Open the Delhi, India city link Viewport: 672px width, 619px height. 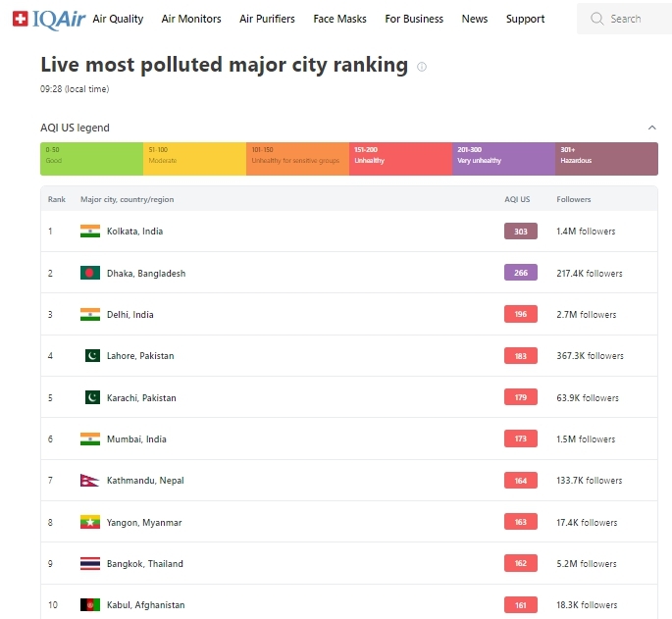pos(129,315)
